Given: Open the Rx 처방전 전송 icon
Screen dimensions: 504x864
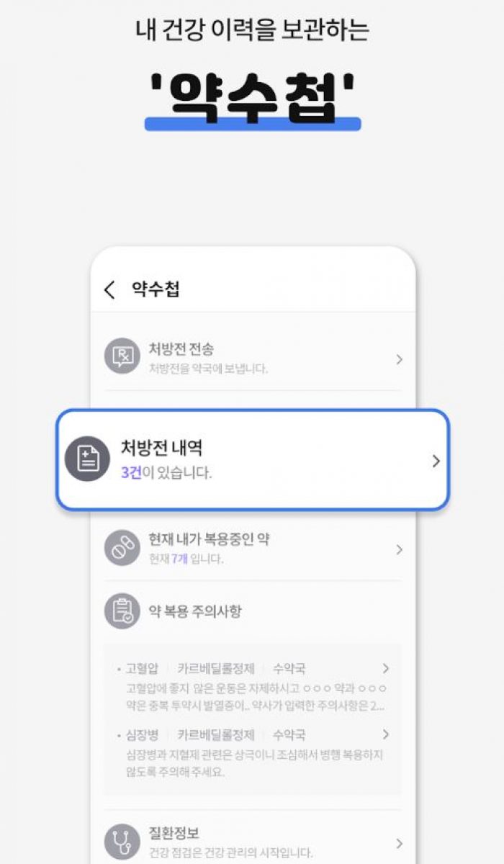Looking at the screenshot, I should pos(122,356).
